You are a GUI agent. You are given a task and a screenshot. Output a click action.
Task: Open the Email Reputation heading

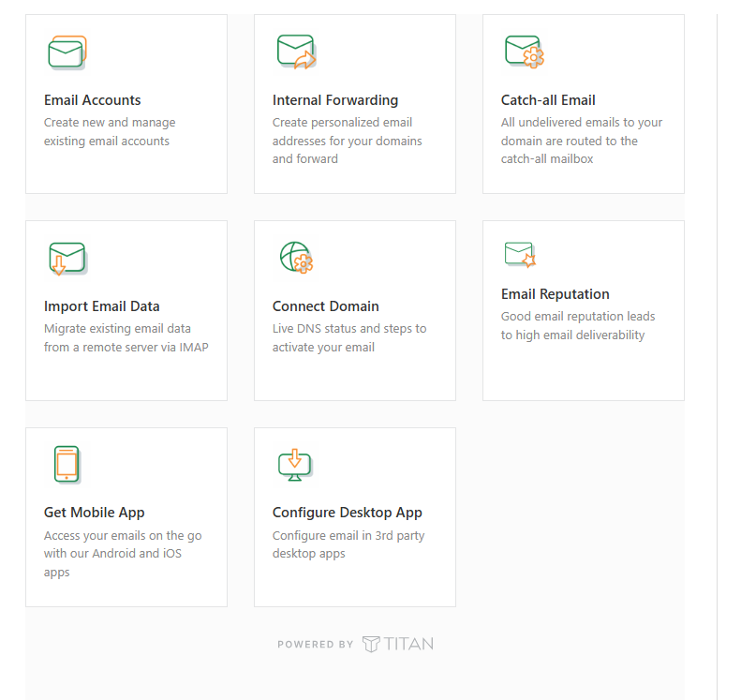(x=556, y=294)
